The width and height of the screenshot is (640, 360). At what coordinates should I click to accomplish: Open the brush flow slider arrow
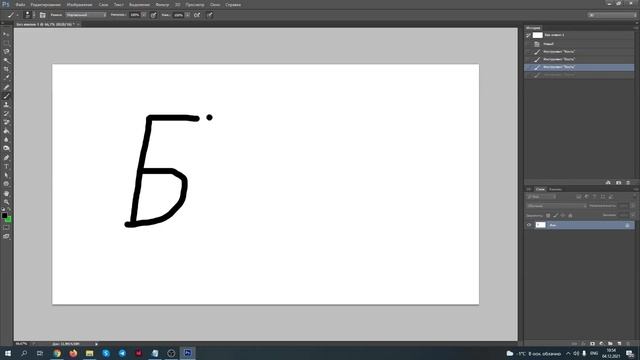coord(187,15)
